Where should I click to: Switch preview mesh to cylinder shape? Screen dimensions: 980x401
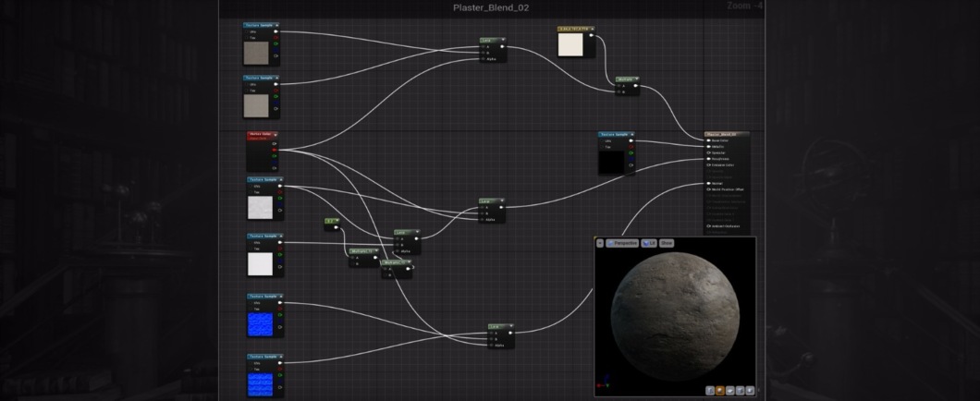tap(710, 391)
